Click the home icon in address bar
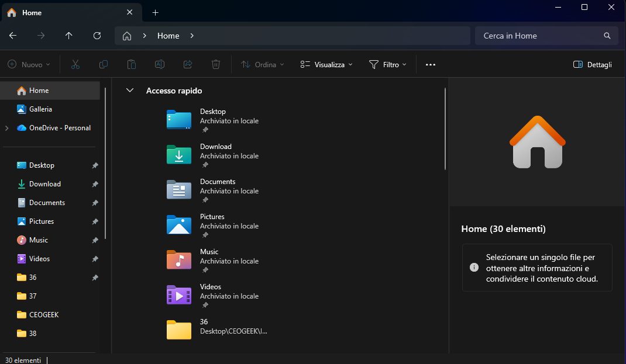The height and width of the screenshot is (364, 626). [x=127, y=36]
